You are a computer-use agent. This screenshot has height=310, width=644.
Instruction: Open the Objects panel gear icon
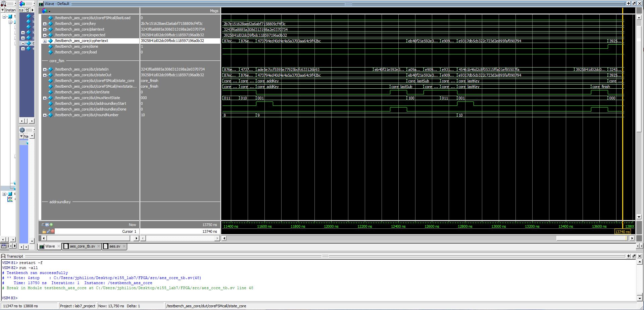click(x=22, y=130)
